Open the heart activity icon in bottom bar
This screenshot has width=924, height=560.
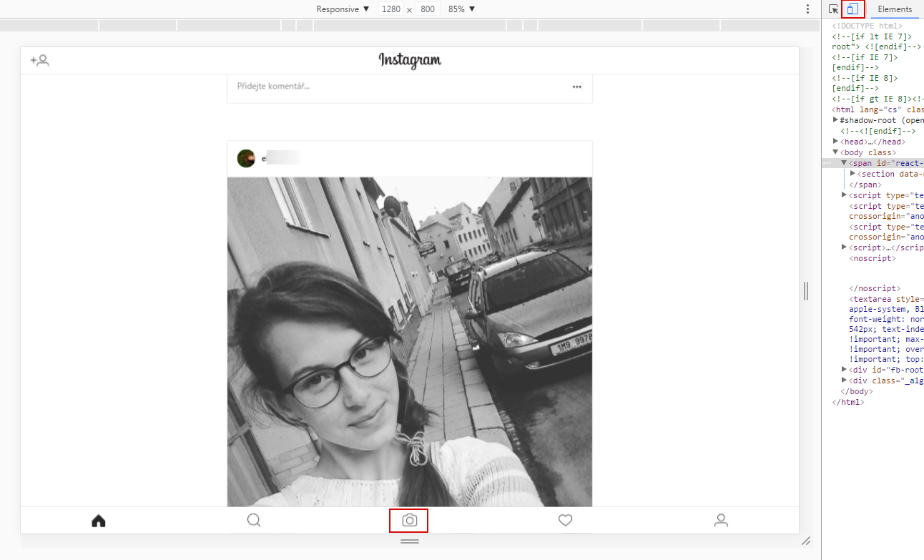(565, 521)
